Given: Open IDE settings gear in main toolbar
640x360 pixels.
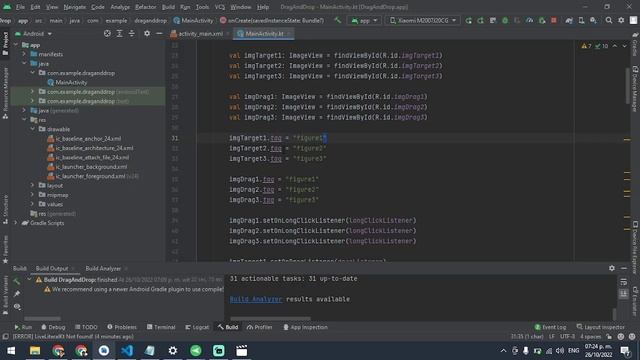Looking at the screenshot, I should [x=621, y=20].
